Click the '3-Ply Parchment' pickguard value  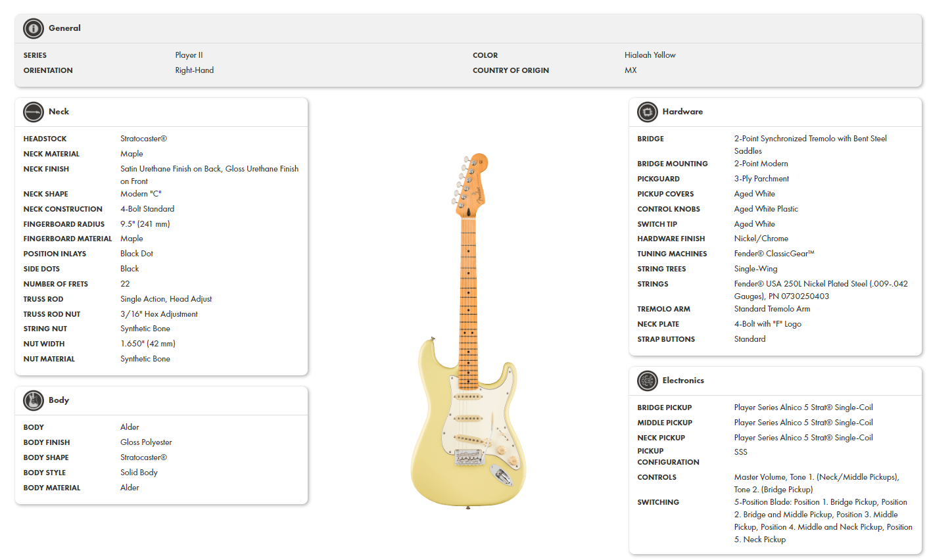tap(761, 179)
